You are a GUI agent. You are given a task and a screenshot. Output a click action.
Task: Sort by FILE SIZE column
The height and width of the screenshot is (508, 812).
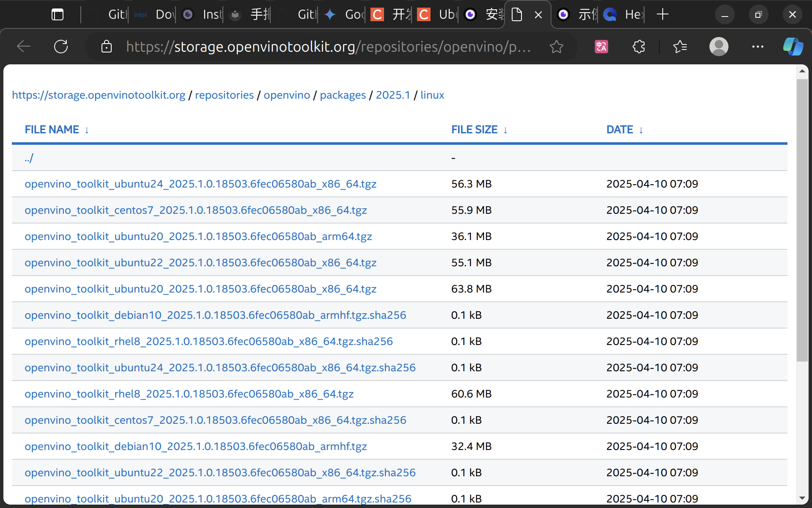[x=479, y=130]
